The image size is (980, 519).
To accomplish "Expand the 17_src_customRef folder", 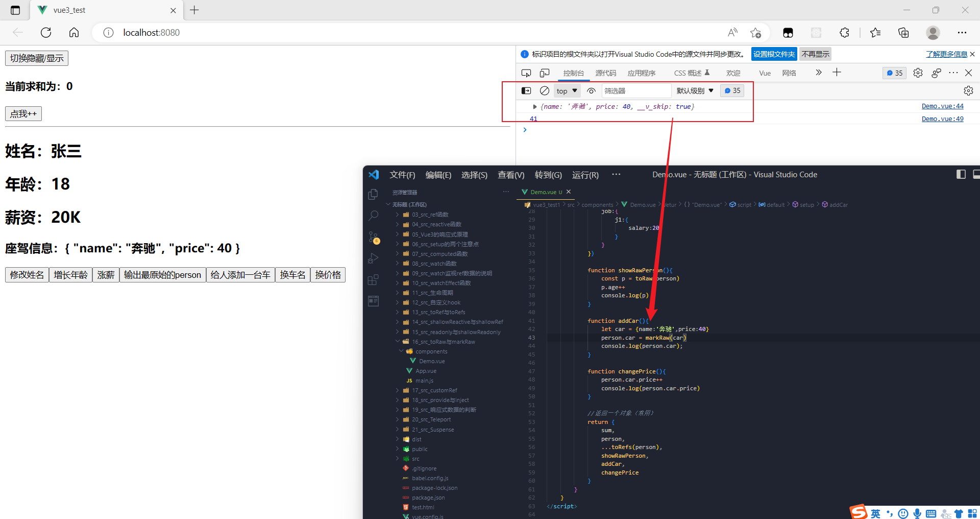I will tap(434, 390).
